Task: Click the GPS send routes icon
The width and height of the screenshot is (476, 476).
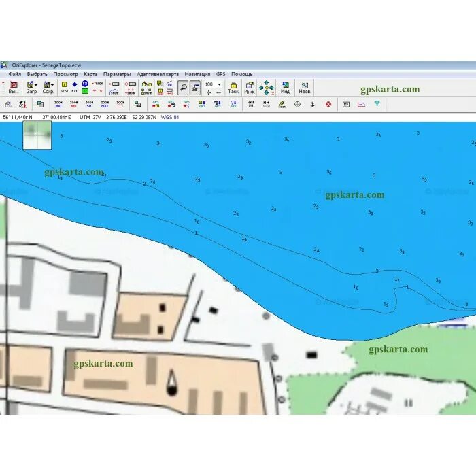Action: click(x=171, y=105)
